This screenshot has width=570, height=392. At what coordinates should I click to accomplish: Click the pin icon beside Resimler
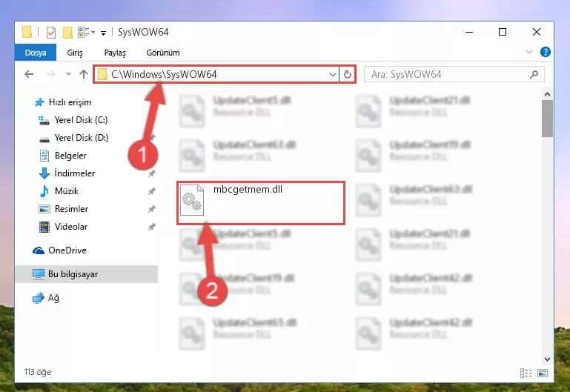pos(152,209)
